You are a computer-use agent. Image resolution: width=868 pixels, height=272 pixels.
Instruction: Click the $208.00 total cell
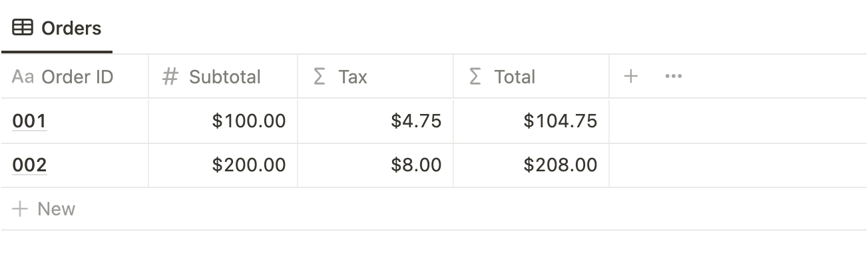click(x=560, y=165)
